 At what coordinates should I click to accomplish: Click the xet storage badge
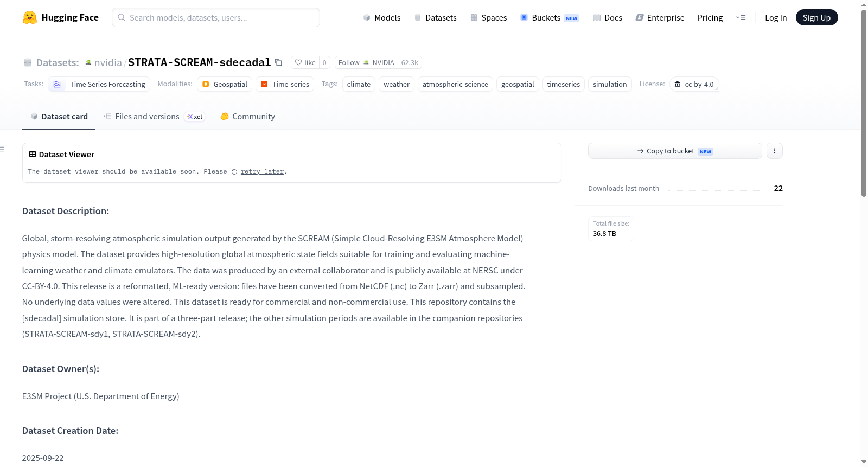pyautogui.click(x=195, y=117)
